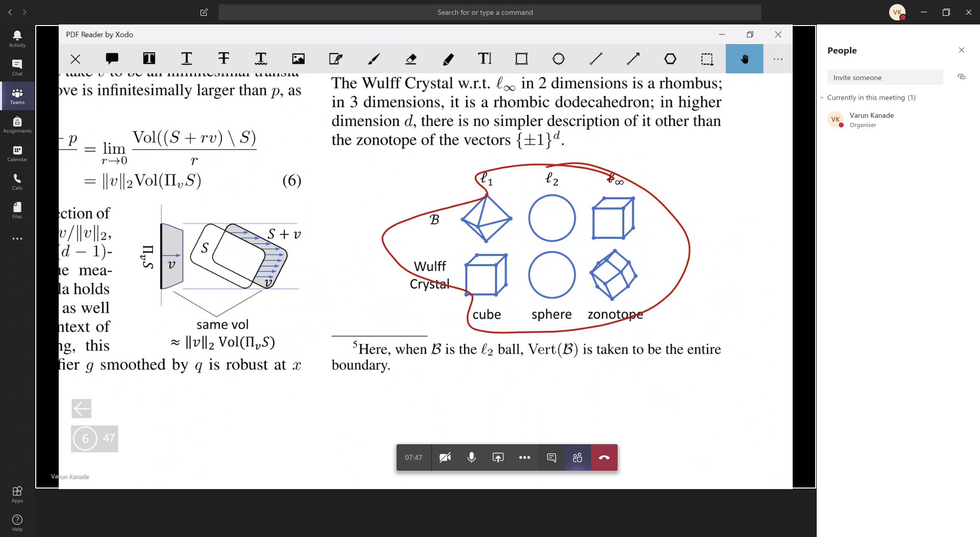
Task: Select the freehand ink brush tool
Action: click(374, 59)
